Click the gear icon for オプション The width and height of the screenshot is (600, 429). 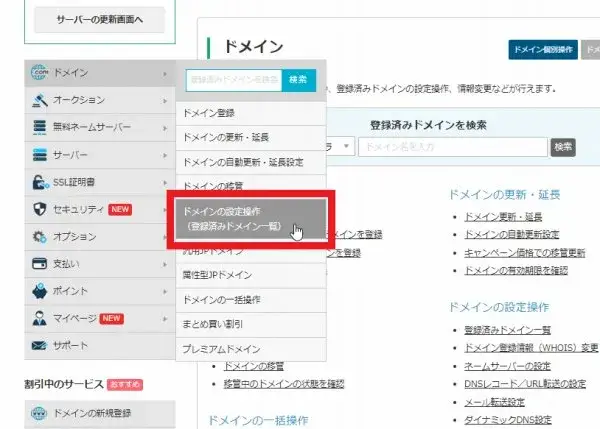(39, 237)
